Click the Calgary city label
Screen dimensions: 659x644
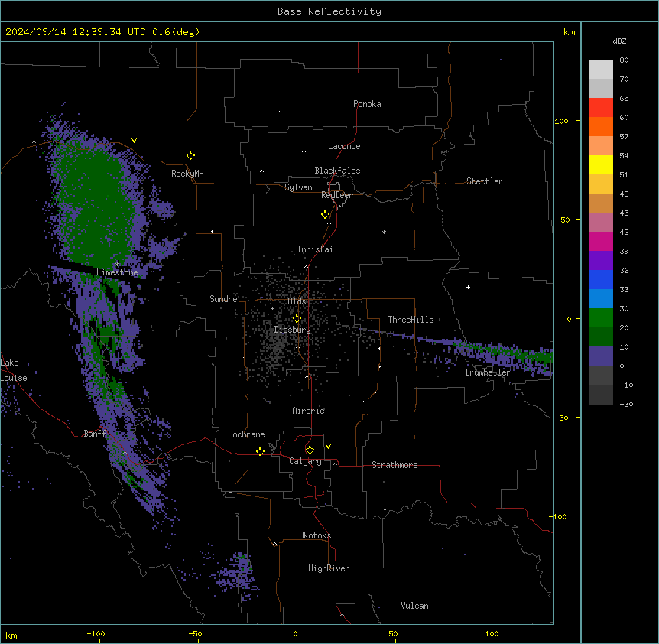[x=305, y=461]
